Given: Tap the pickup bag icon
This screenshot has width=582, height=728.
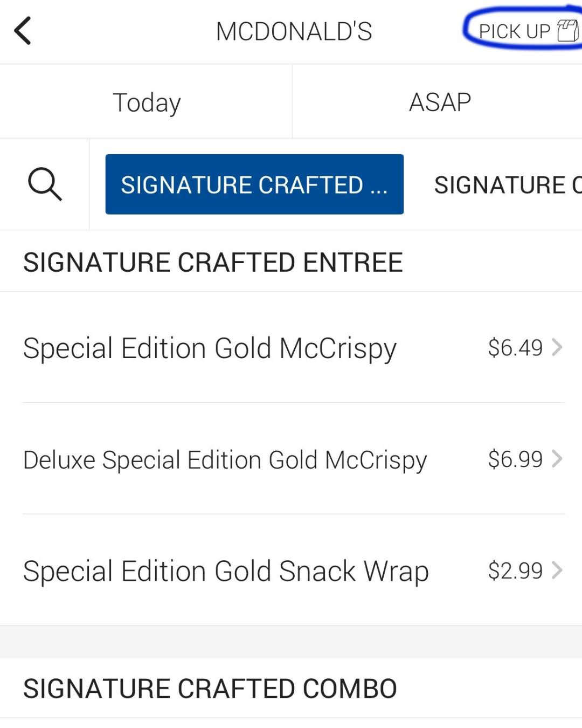Looking at the screenshot, I should [567, 31].
